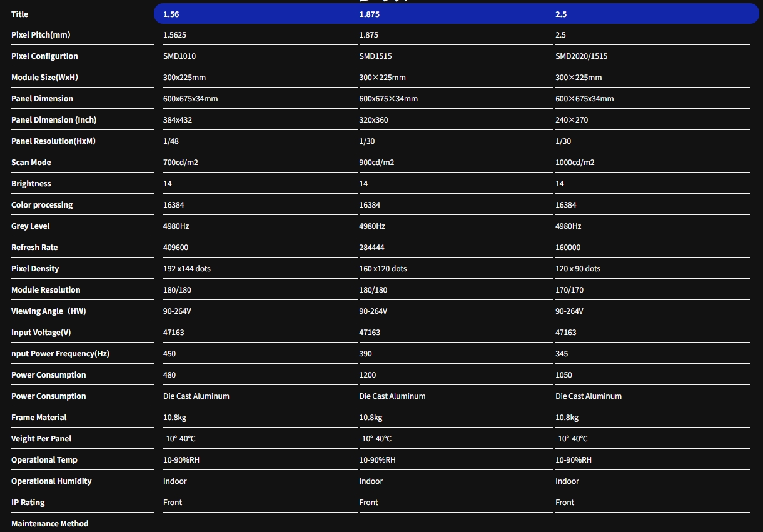Click the 1/48 value
The height and width of the screenshot is (532, 763).
[x=171, y=141]
